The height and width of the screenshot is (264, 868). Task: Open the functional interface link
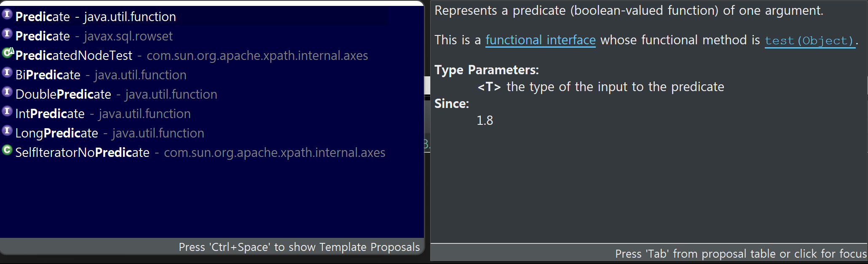pyautogui.click(x=541, y=40)
